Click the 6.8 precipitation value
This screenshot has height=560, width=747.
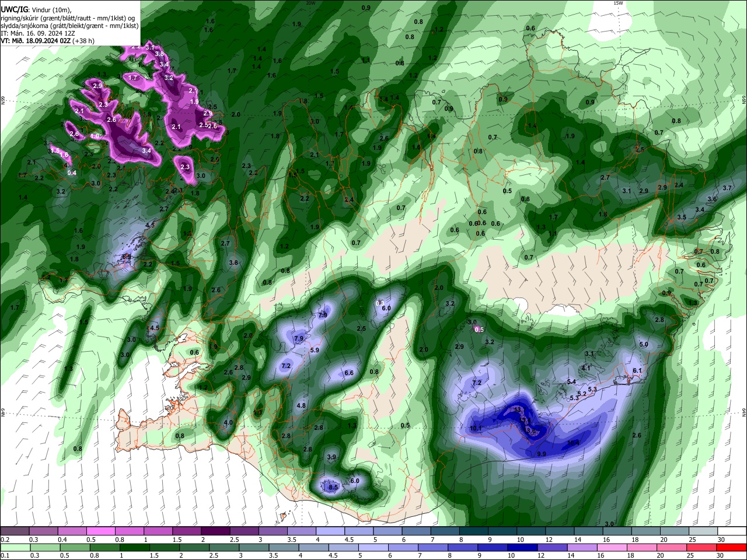(x=127, y=256)
